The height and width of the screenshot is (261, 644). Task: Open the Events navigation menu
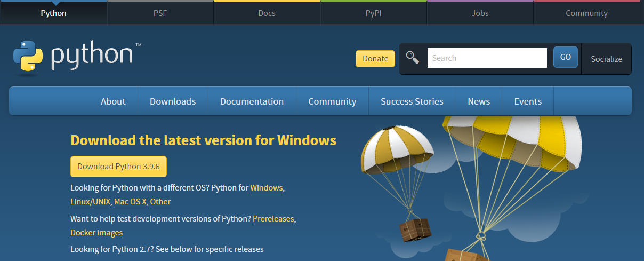point(528,101)
